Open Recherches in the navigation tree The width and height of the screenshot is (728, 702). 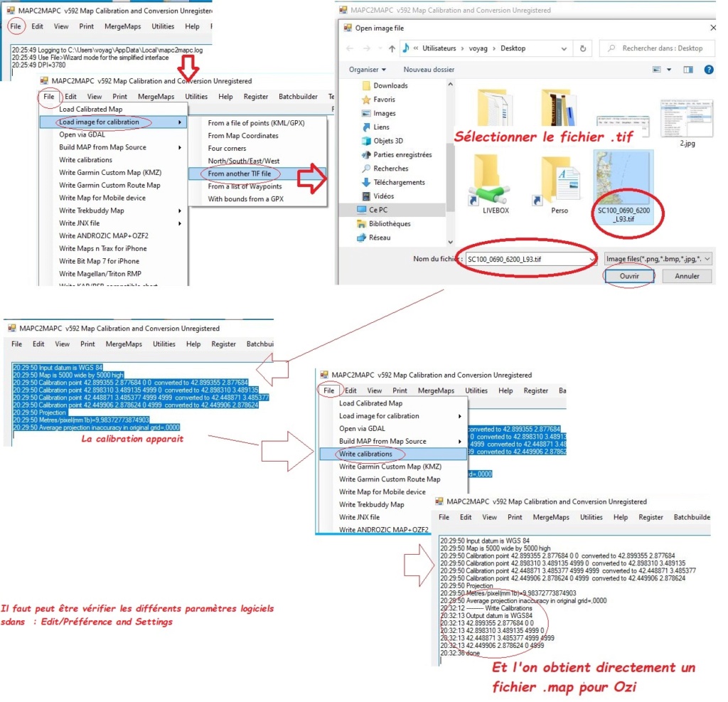pos(391,168)
